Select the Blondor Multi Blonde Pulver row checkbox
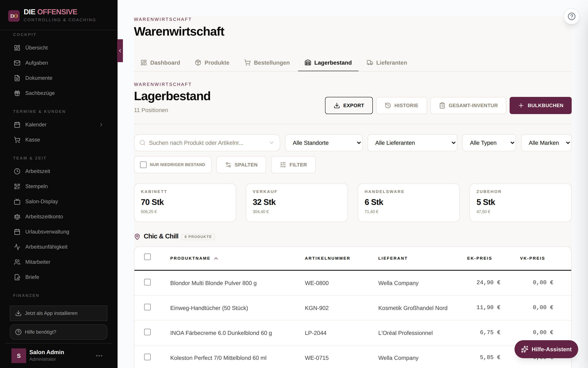588x368 pixels. click(x=147, y=282)
